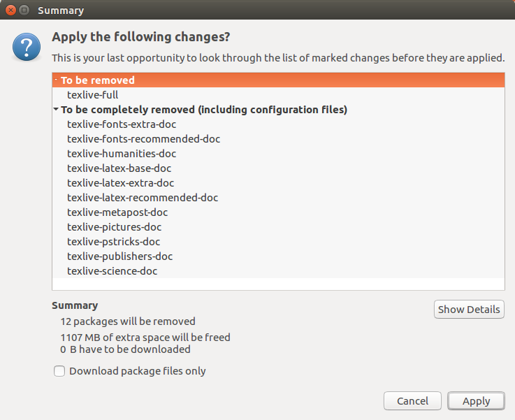Select texlive-full in the list
Image resolution: width=515 pixels, height=420 pixels.
92,94
